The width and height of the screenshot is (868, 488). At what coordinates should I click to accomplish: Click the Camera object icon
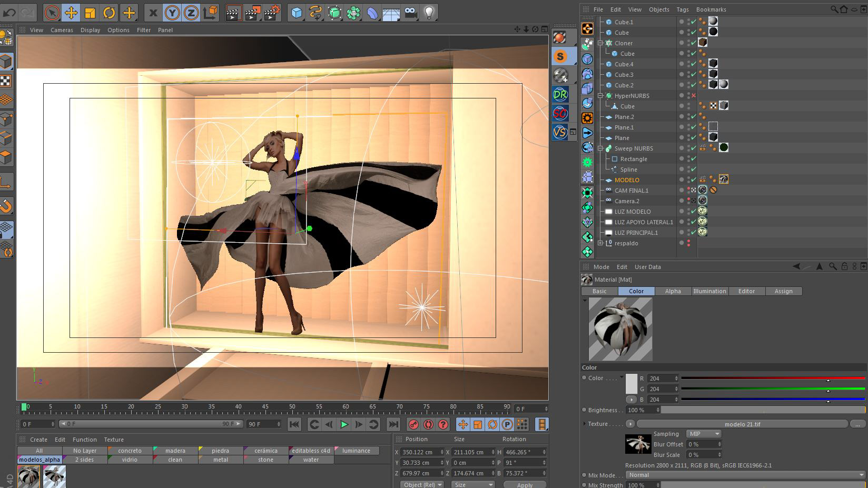[410, 13]
